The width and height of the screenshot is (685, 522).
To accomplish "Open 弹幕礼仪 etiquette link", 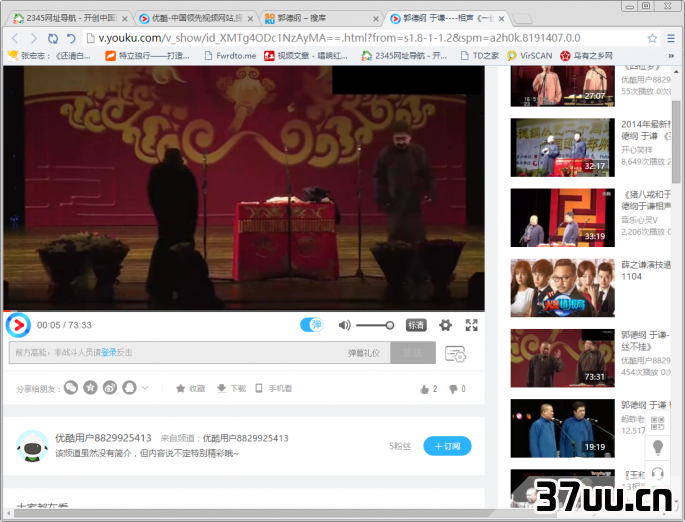I will pyautogui.click(x=363, y=353).
